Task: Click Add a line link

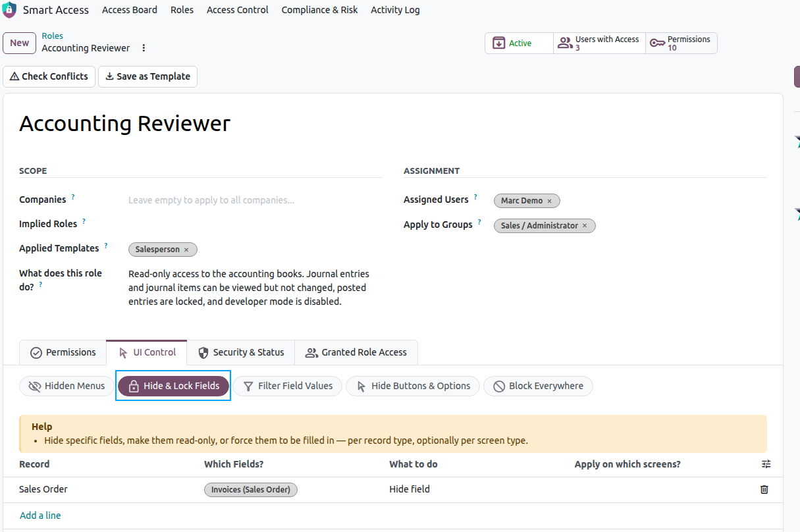Action: pyautogui.click(x=40, y=516)
